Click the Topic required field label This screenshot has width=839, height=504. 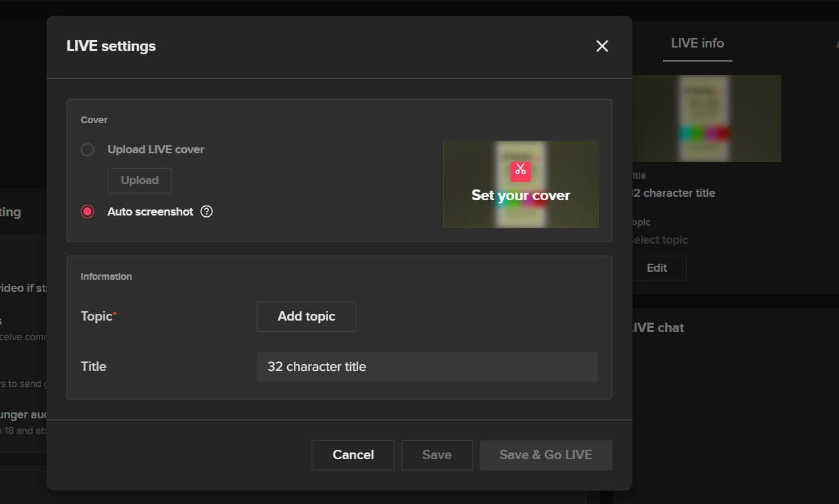click(x=98, y=317)
